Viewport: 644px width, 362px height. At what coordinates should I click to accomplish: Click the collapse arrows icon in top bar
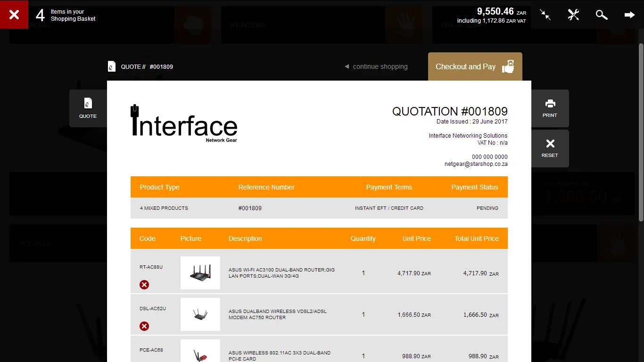tap(545, 15)
